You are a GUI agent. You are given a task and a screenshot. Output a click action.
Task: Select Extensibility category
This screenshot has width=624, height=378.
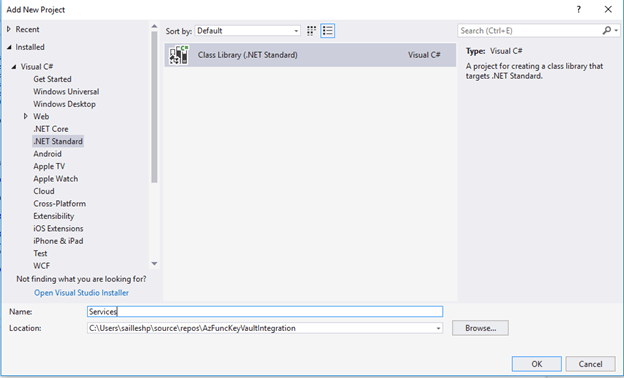pos(54,216)
